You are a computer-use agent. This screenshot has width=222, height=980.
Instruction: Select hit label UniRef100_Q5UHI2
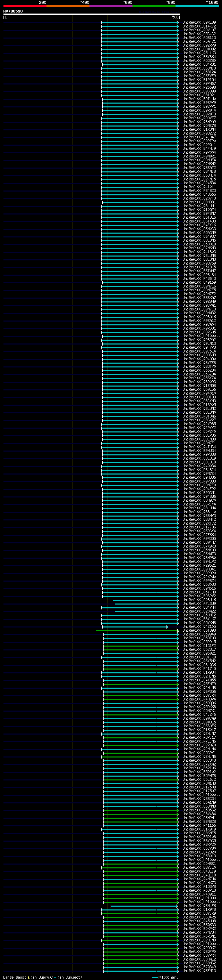[199, 615]
